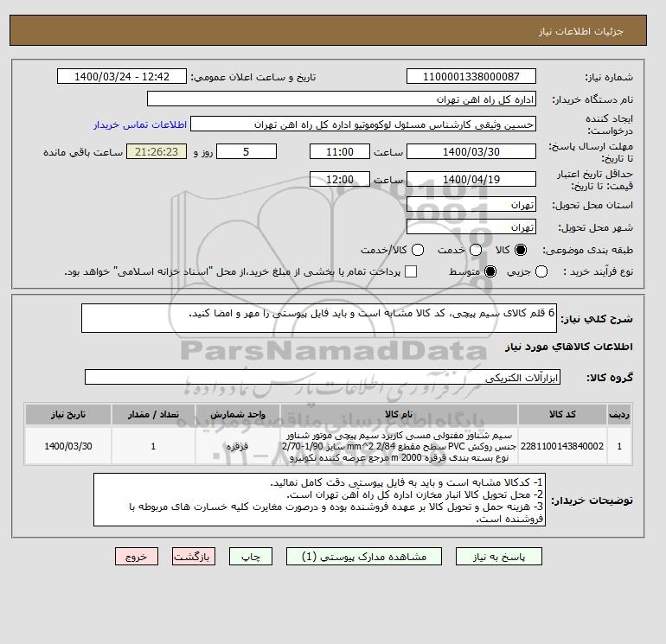
Task: Click the general need description text box
Action: point(319,318)
